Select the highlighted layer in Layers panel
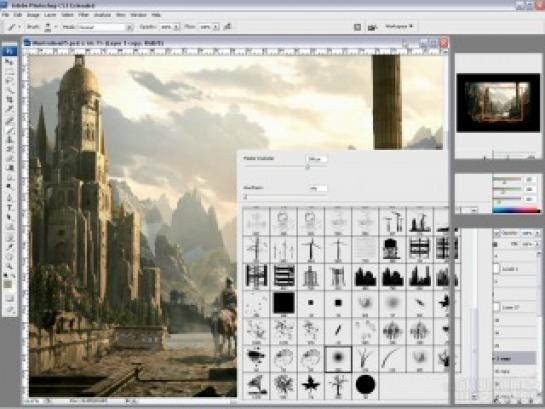 point(514,358)
